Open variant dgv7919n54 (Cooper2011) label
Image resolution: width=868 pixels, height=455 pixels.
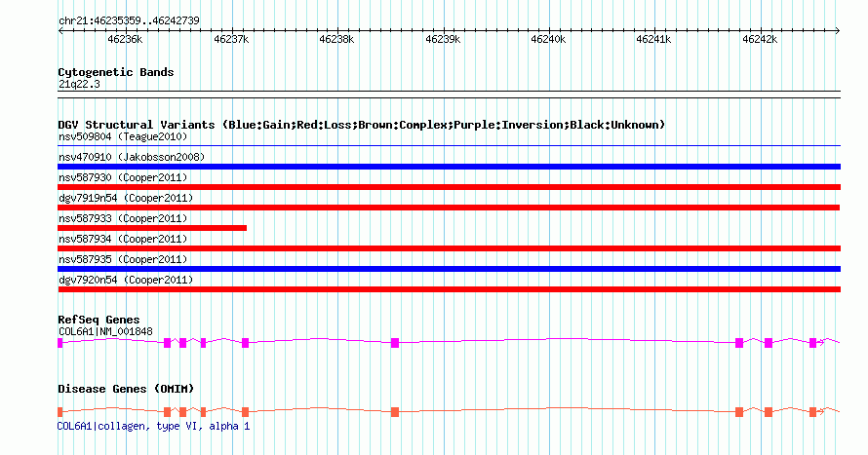(x=126, y=198)
